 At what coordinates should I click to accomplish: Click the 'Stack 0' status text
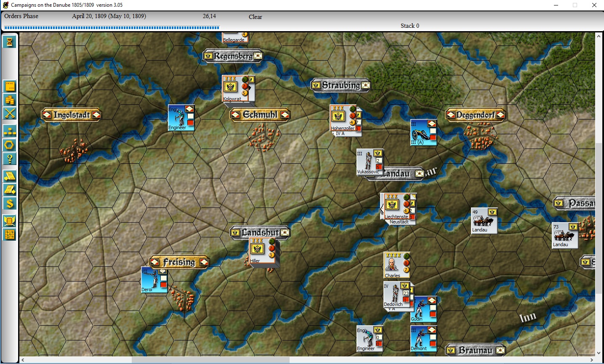click(x=410, y=26)
